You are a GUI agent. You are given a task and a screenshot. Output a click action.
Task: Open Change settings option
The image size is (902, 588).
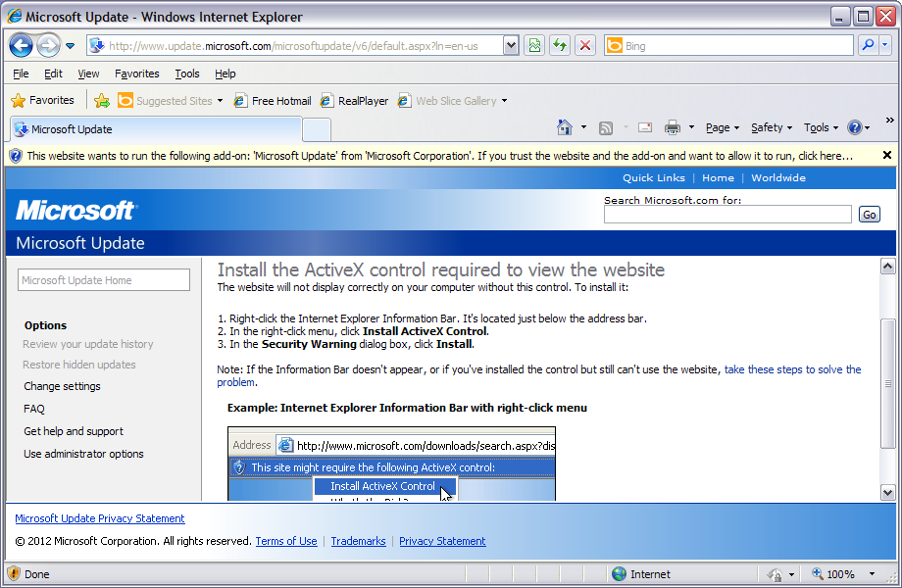click(62, 386)
